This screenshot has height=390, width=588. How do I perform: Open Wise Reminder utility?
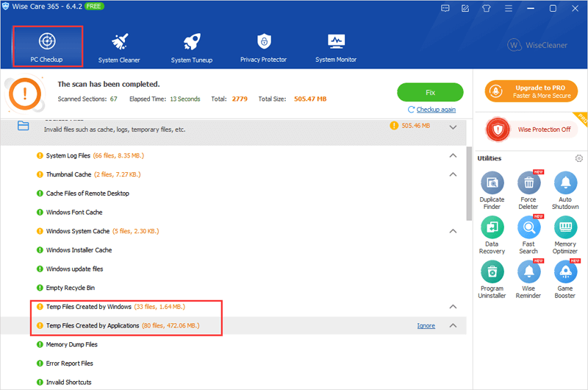tap(528, 280)
